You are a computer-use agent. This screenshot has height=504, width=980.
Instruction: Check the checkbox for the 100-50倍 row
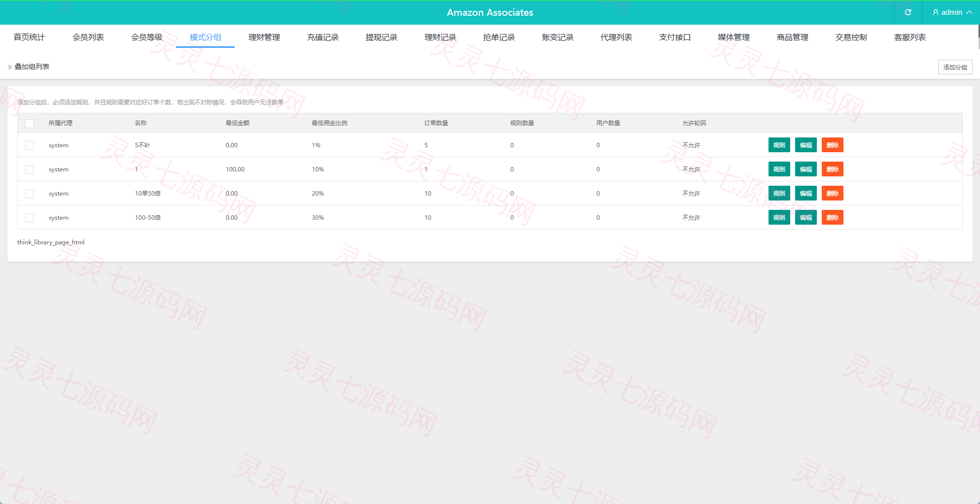(30, 218)
